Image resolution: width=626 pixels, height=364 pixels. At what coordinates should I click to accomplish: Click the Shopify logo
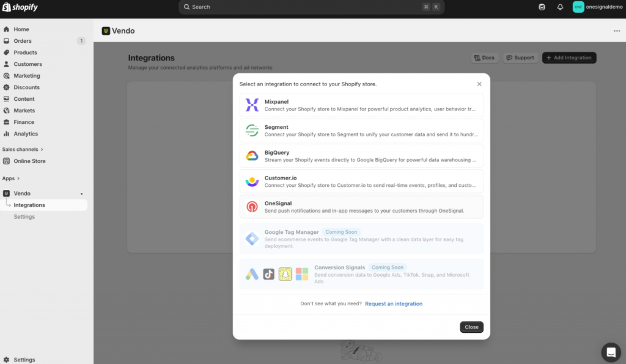pos(20,7)
